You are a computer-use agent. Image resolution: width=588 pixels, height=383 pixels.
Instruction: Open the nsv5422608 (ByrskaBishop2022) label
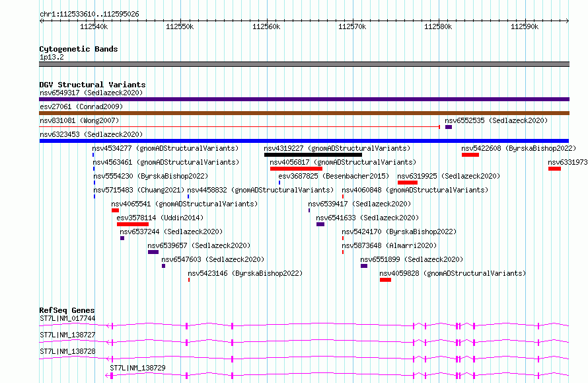click(519, 148)
